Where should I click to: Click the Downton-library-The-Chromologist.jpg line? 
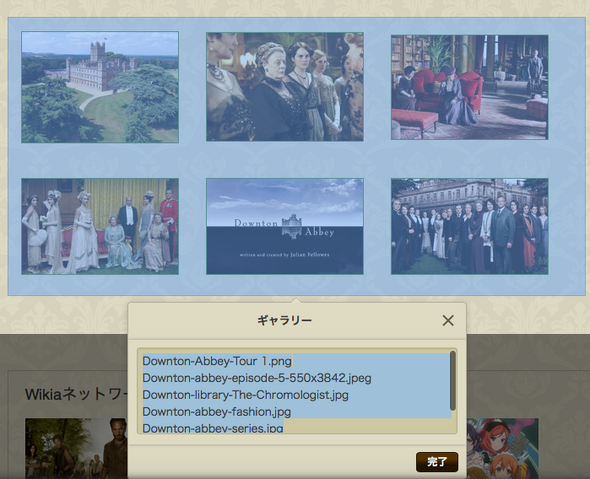coord(245,395)
